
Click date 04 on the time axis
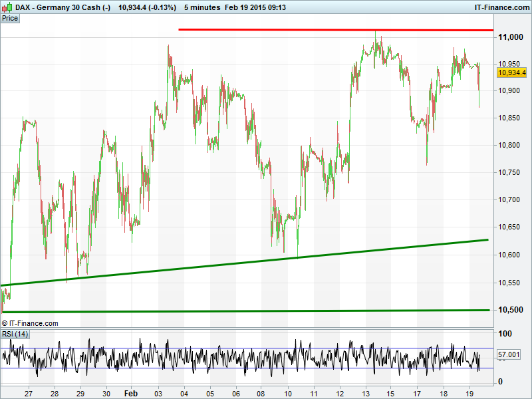tap(184, 394)
